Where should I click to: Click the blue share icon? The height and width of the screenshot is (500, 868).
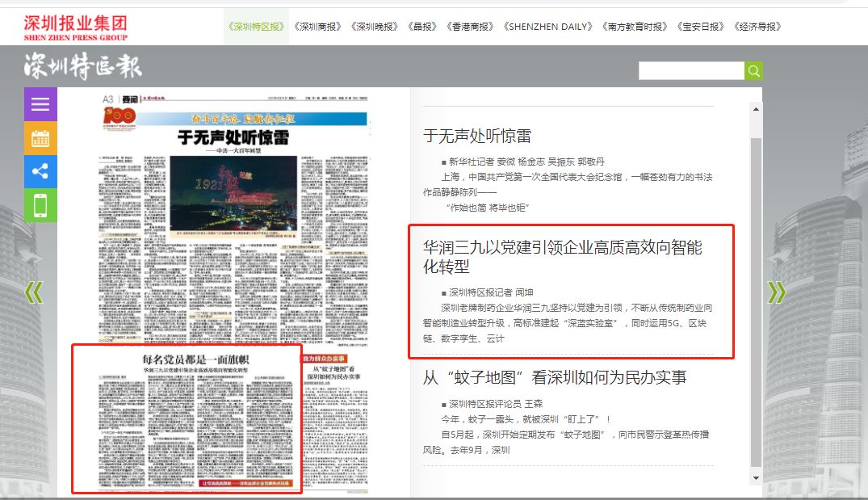[x=40, y=171]
